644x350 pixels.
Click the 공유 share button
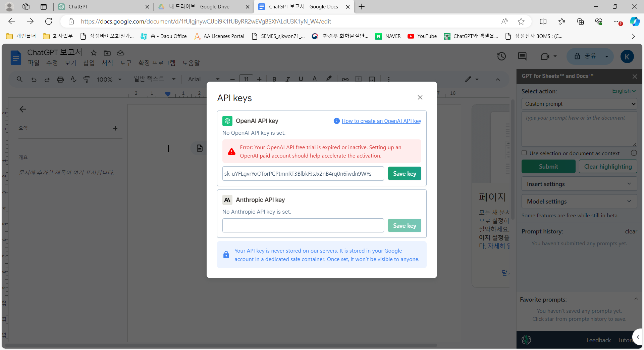[584, 56]
